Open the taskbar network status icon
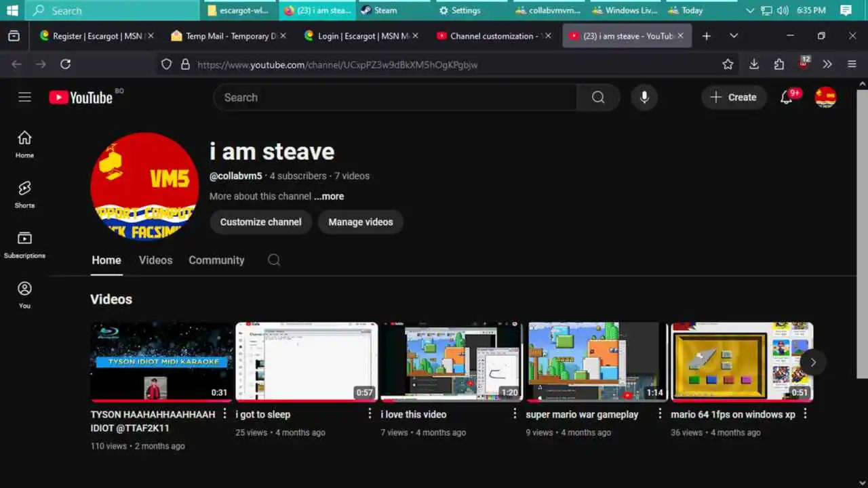This screenshot has width=868, height=488. click(766, 11)
